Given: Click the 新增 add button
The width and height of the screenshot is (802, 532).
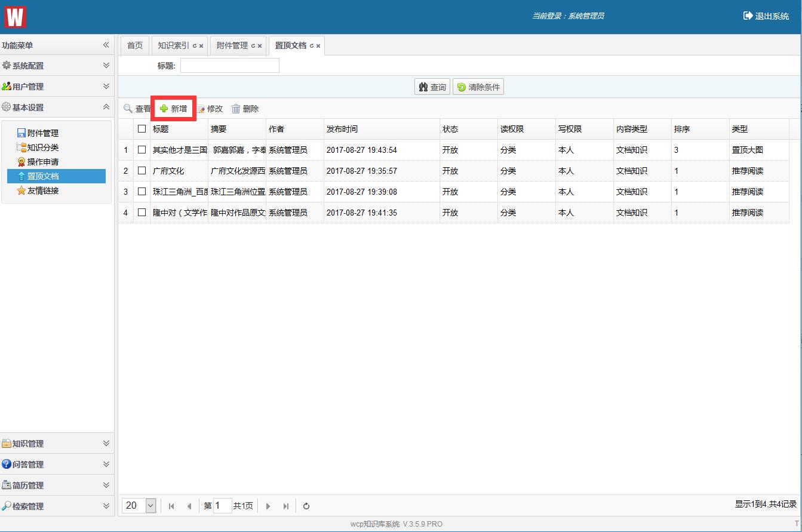Looking at the screenshot, I should coord(173,109).
